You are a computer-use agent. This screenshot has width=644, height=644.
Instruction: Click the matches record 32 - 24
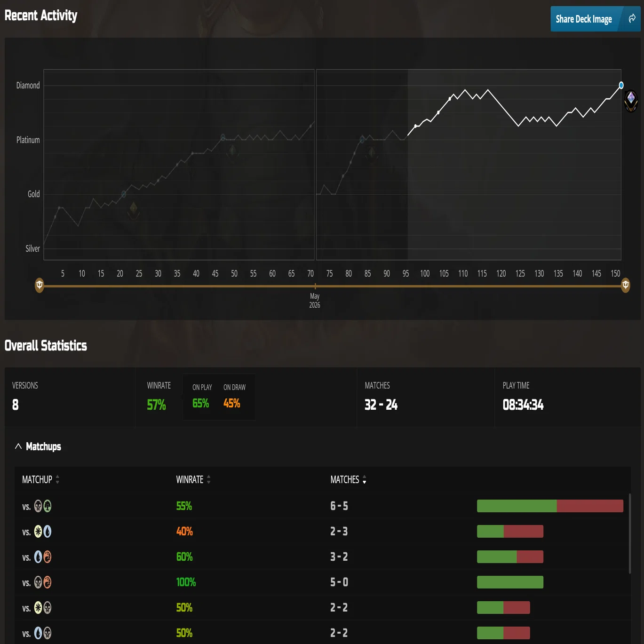(x=381, y=405)
